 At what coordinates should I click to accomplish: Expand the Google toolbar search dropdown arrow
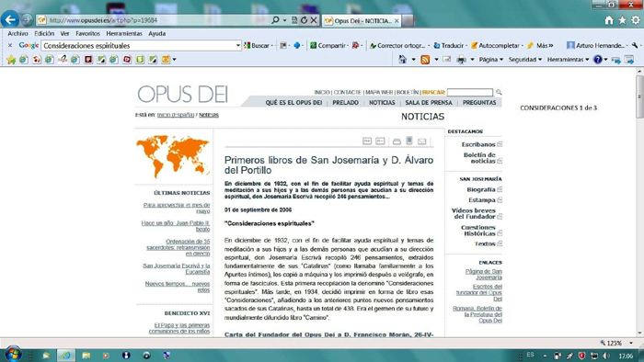pyautogui.click(x=237, y=46)
